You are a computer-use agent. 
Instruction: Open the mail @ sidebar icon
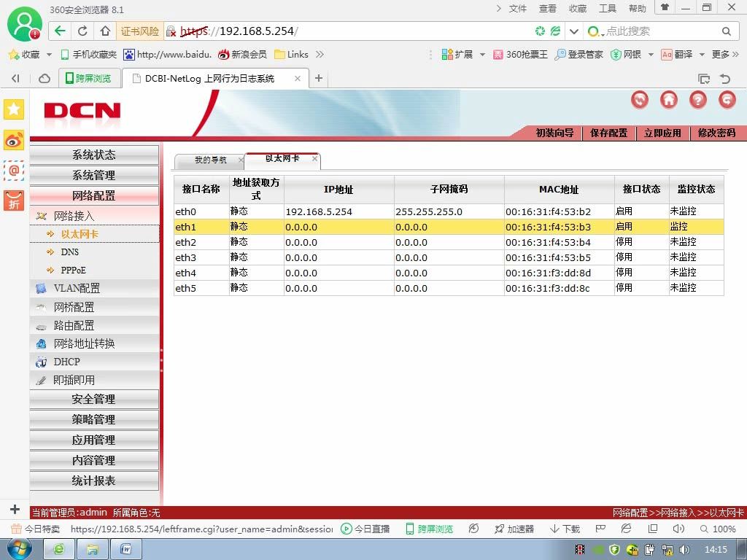click(14, 170)
